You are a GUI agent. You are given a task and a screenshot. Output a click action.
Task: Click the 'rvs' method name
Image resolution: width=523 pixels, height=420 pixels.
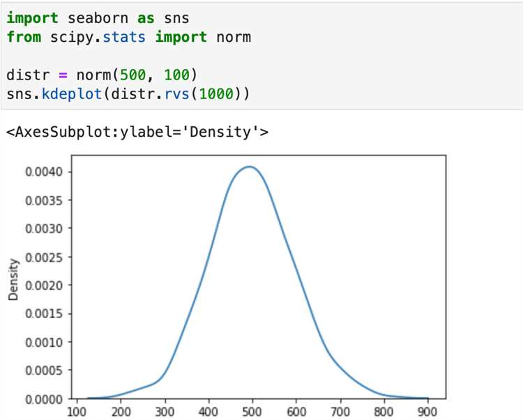[x=177, y=94]
